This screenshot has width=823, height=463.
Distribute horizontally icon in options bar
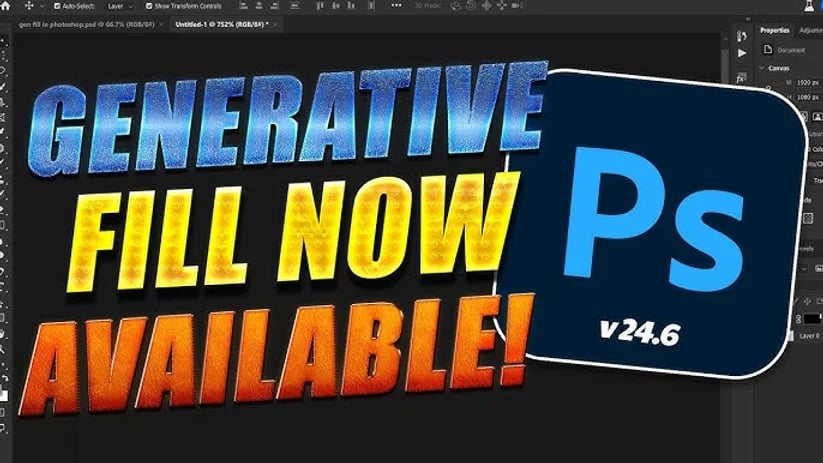tap(294, 6)
